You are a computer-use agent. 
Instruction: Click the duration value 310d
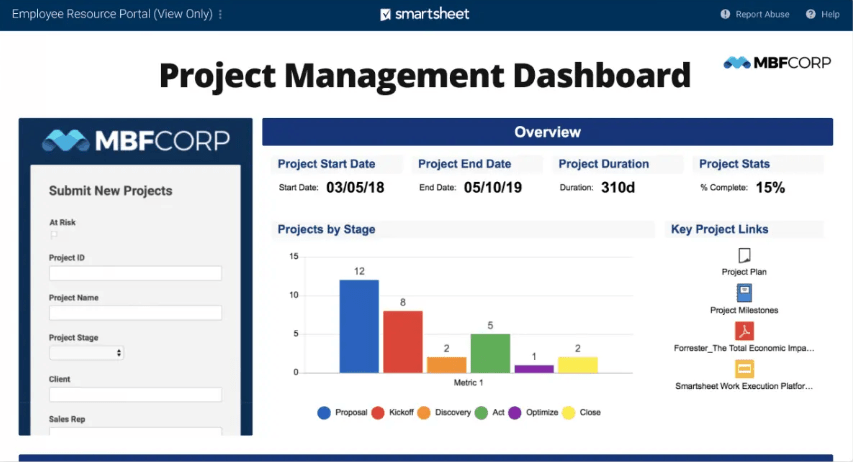click(x=618, y=188)
